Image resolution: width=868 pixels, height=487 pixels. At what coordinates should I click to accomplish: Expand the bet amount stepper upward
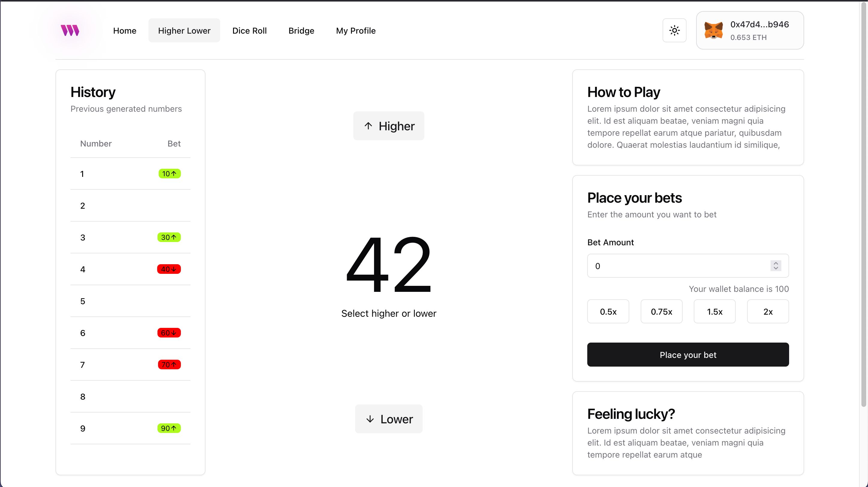777,263
